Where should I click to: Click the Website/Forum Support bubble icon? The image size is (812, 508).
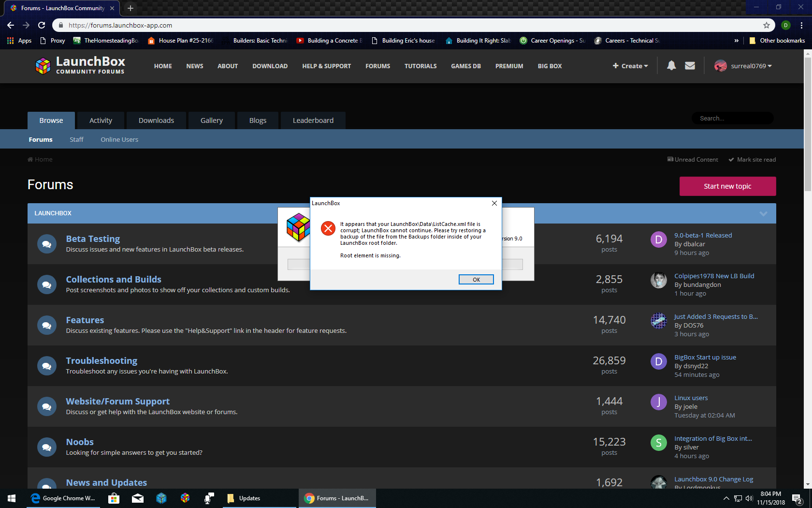47,406
